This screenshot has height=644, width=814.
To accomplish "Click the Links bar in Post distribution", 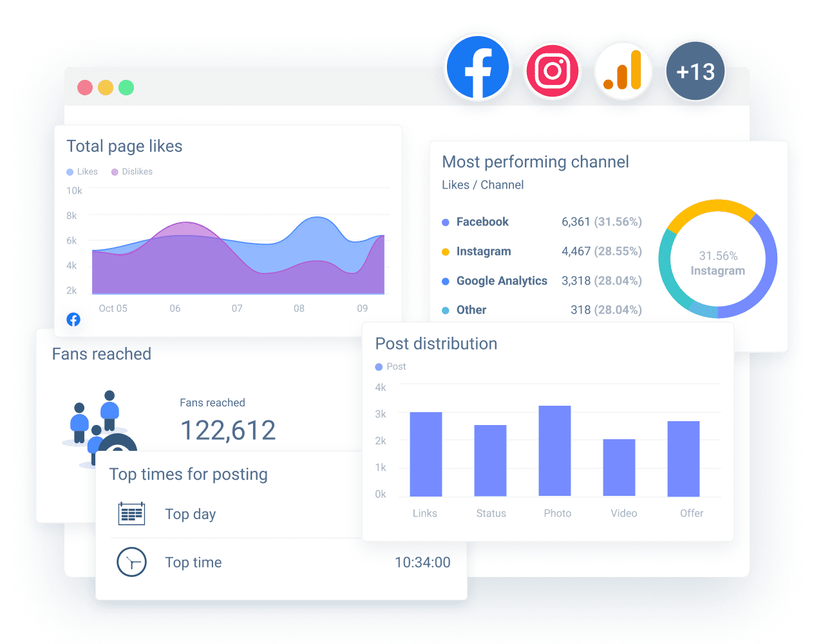I will [426, 454].
